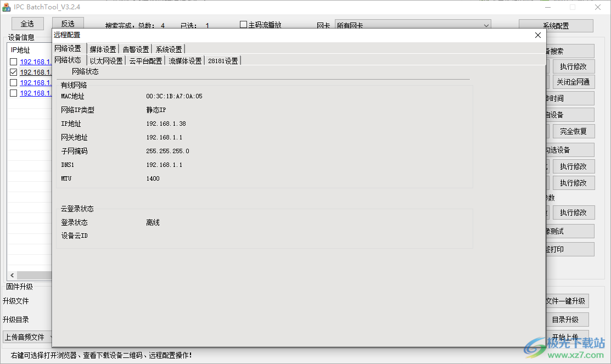Open the 告警设置 tab
This screenshot has height=364, width=611.
point(135,48)
